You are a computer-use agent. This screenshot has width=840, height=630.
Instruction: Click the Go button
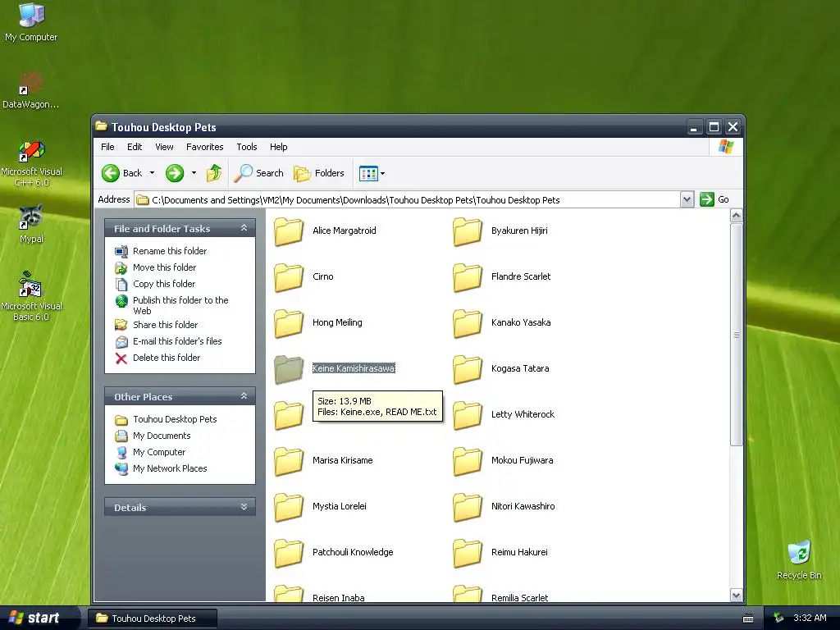[x=714, y=199]
